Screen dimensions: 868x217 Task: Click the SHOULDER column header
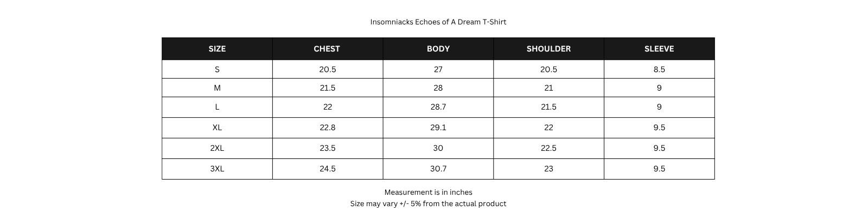548,49
